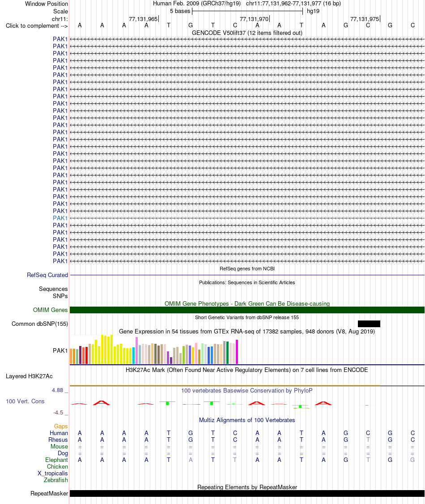Click the Sequences SNPs track label
The height and width of the screenshot is (504, 425).
tap(53, 292)
